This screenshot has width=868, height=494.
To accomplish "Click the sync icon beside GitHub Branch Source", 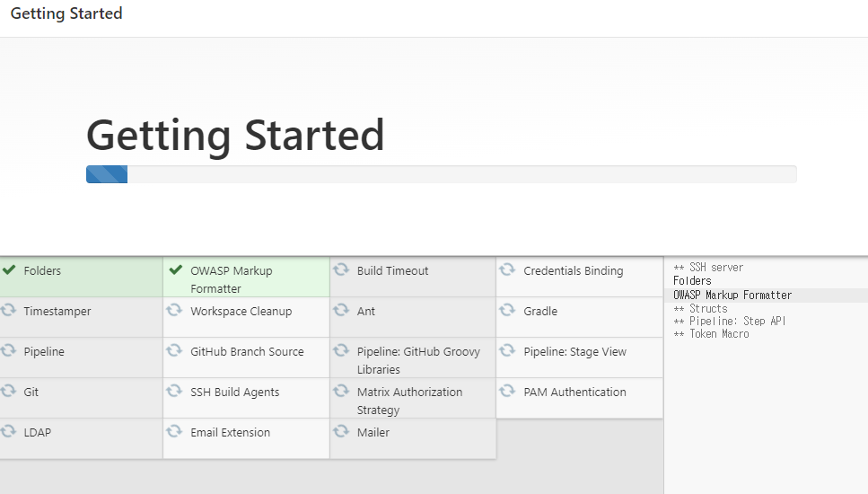I will (x=174, y=350).
